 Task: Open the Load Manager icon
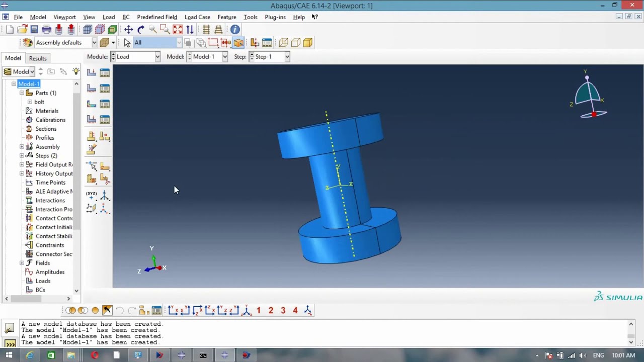point(105,72)
